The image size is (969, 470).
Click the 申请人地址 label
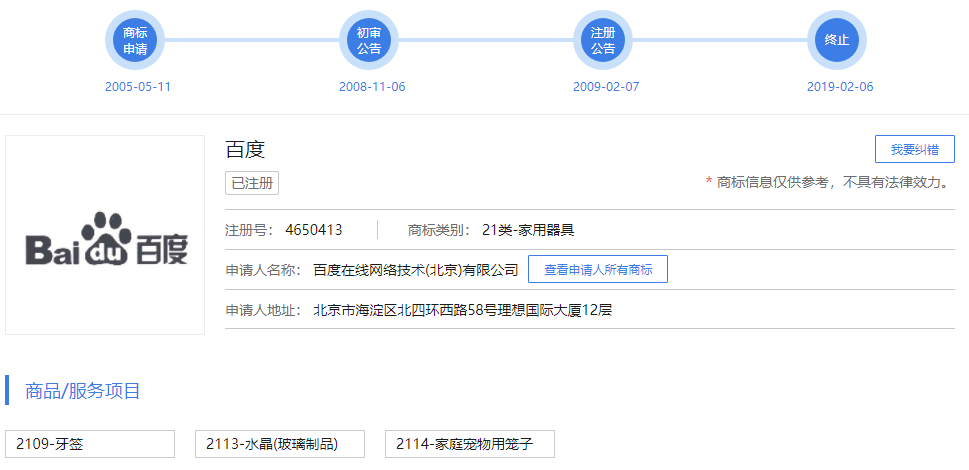[x=264, y=310]
